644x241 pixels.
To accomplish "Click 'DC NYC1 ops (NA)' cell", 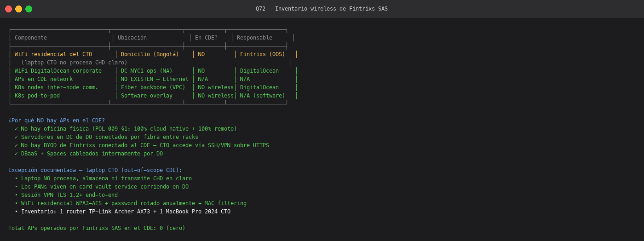I will point(147,71).
